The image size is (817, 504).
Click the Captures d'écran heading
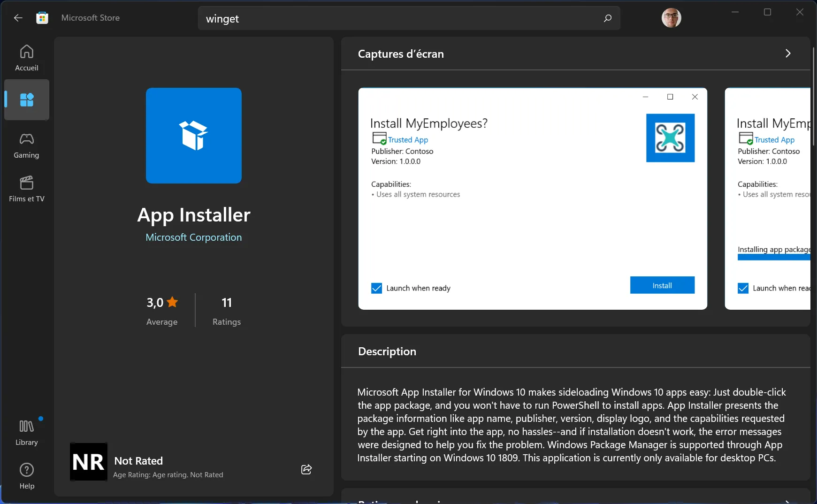(401, 54)
